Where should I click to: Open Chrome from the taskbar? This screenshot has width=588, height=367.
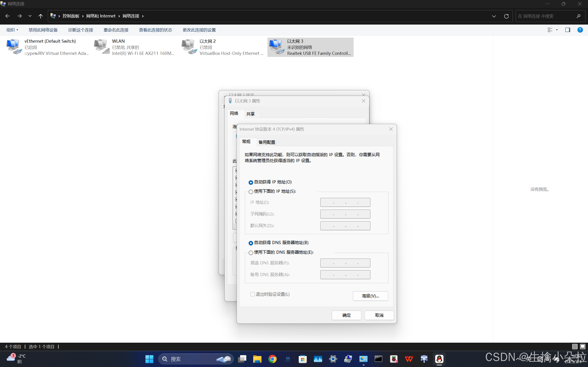(x=272, y=359)
